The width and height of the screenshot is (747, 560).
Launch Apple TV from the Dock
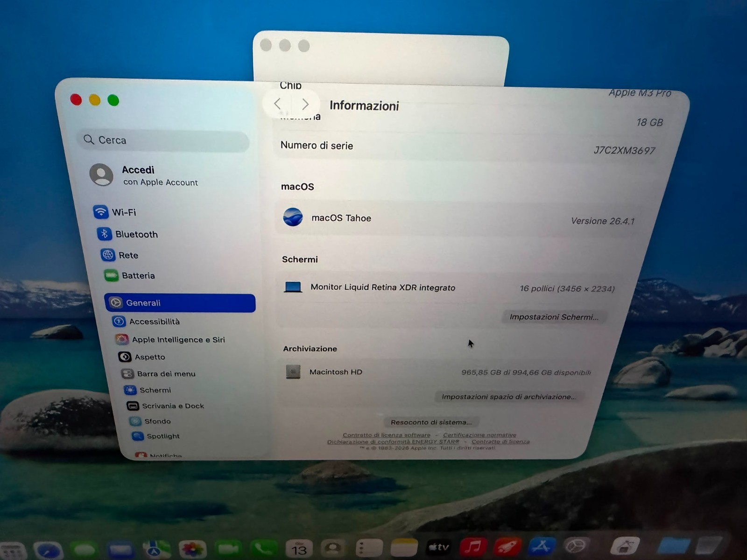coord(438,547)
